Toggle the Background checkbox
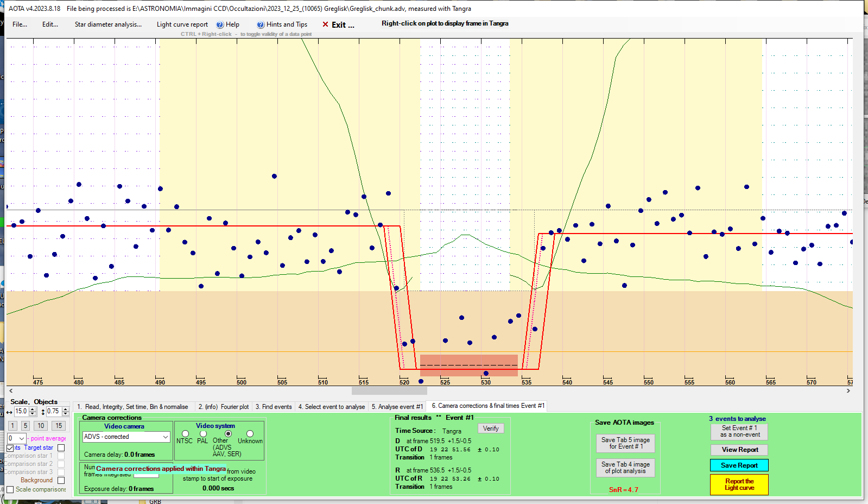 tap(61, 480)
